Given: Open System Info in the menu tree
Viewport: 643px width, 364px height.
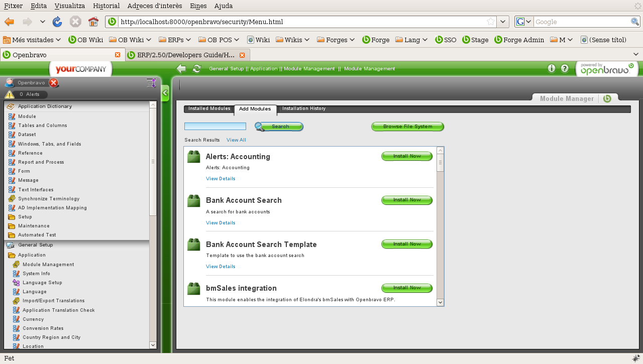Looking at the screenshot, I should click(36, 274).
